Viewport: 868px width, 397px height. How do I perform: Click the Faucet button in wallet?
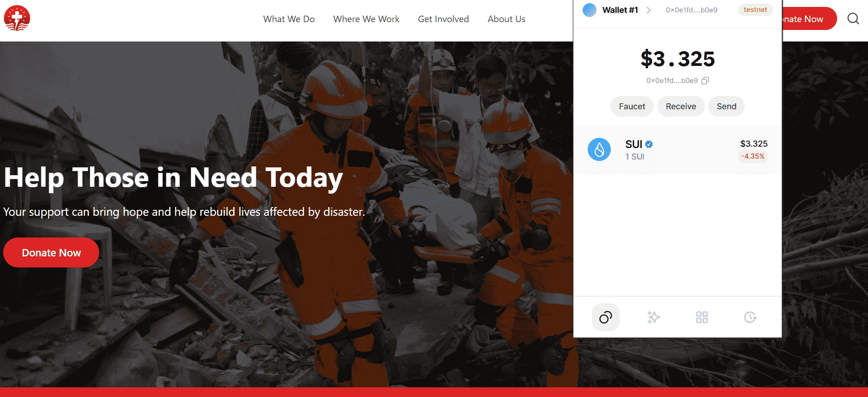coord(632,107)
